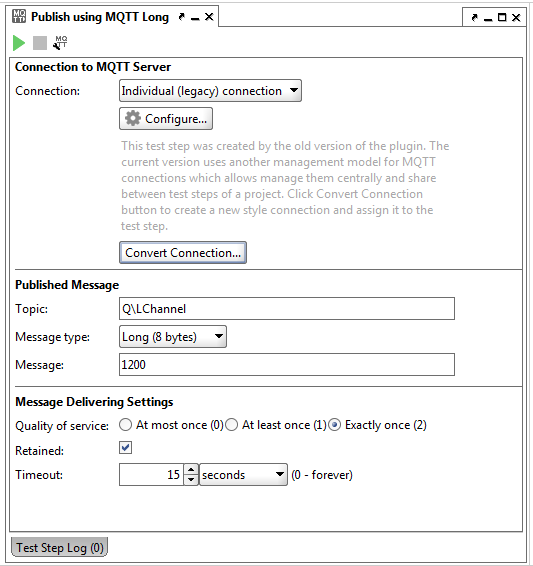Minimize the Publish using MQTT Long tab
The height and width of the screenshot is (566, 533).
pyautogui.click(x=195, y=17)
